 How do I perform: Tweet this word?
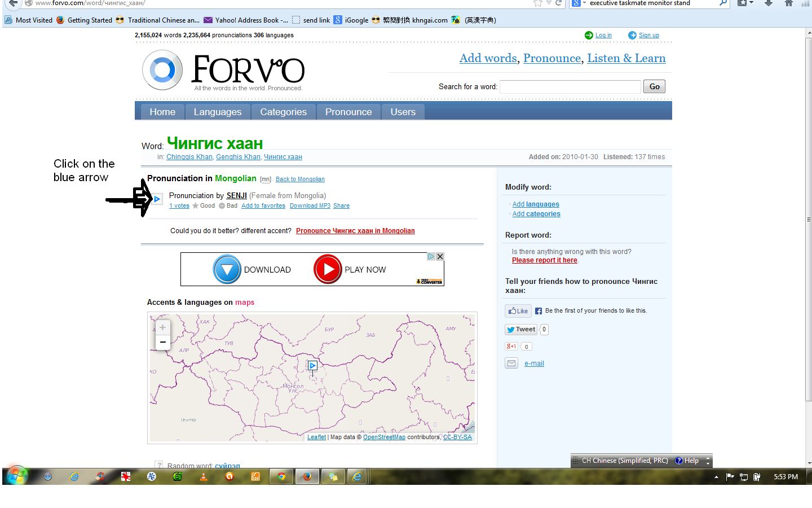520,330
